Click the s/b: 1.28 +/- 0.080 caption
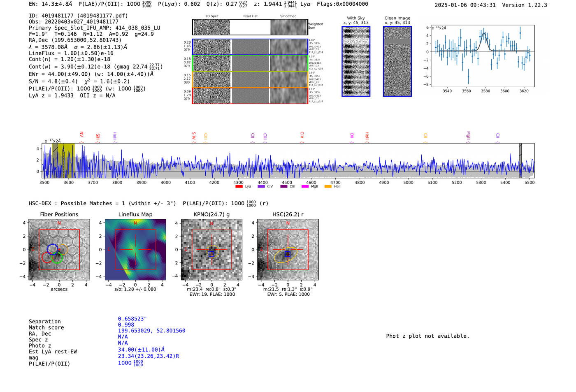This screenshot has height=392, width=576. click(135, 289)
